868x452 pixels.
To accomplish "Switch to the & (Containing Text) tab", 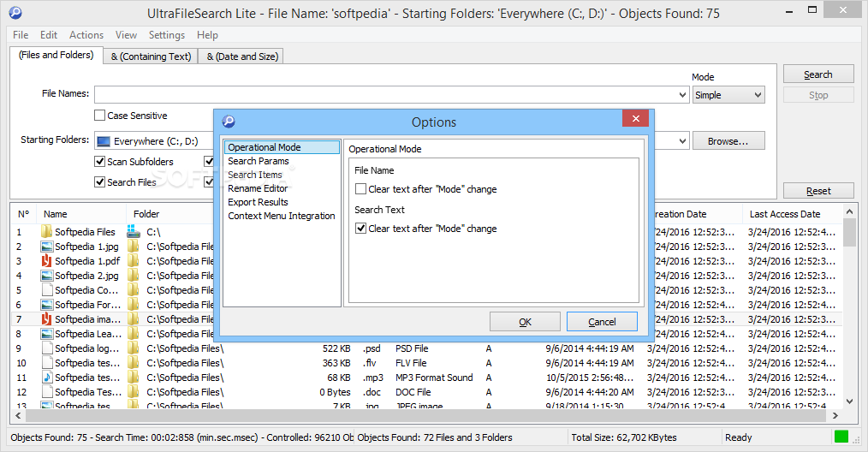I will tap(151, 56).
